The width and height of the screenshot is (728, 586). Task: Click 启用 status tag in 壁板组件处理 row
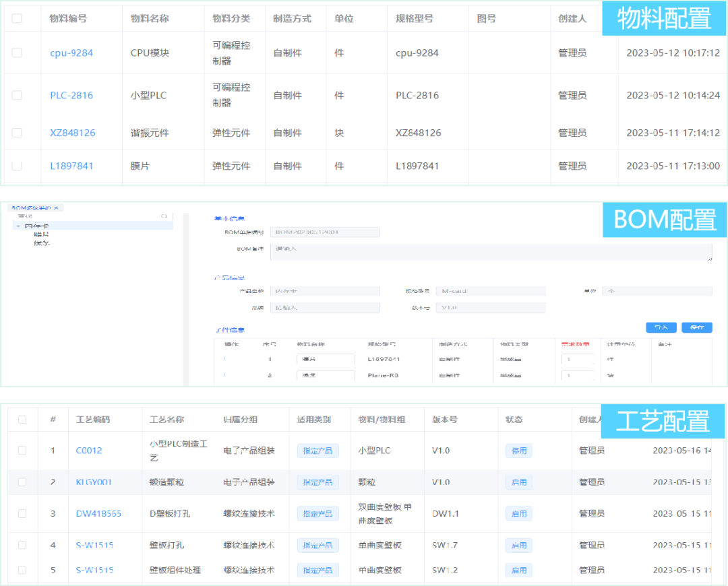pyautogui.click(x=518, y=571)
